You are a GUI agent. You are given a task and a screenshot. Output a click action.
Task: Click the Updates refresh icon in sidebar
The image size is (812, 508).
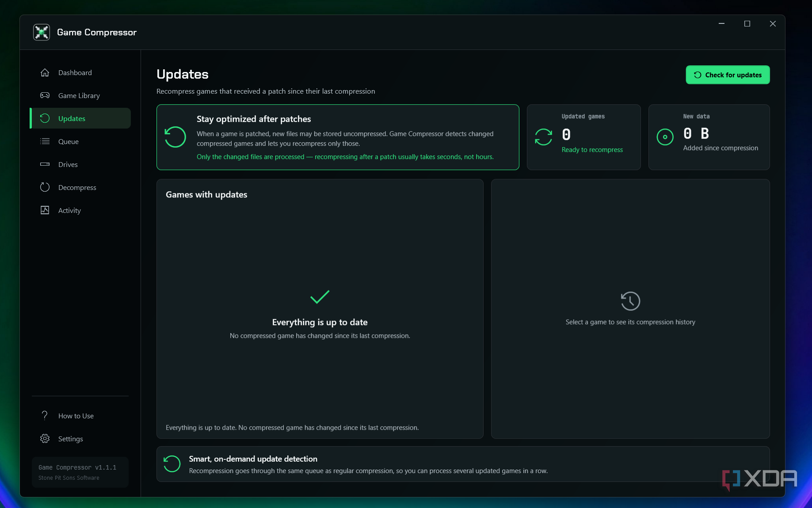(45, 118)
